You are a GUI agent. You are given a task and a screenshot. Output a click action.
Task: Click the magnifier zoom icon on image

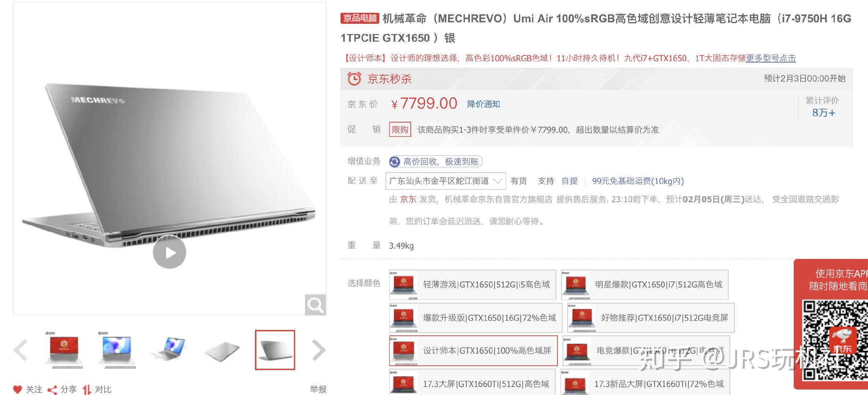(315, 304)
